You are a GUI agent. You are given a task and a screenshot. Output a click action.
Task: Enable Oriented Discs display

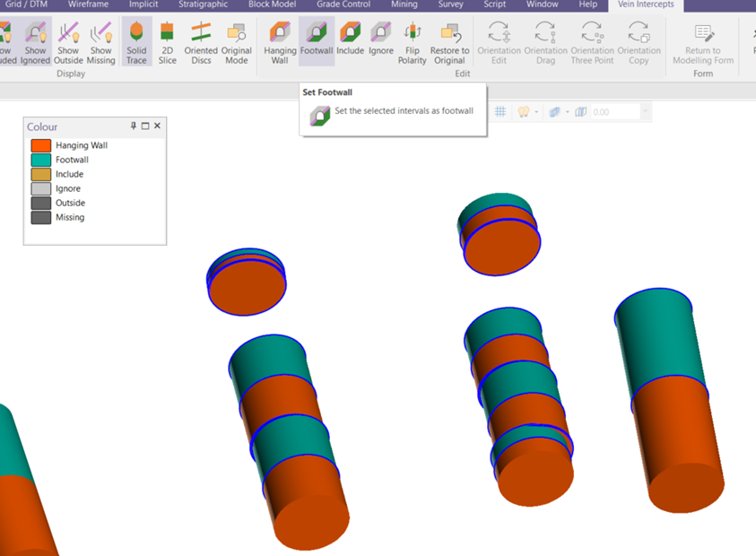201,41
